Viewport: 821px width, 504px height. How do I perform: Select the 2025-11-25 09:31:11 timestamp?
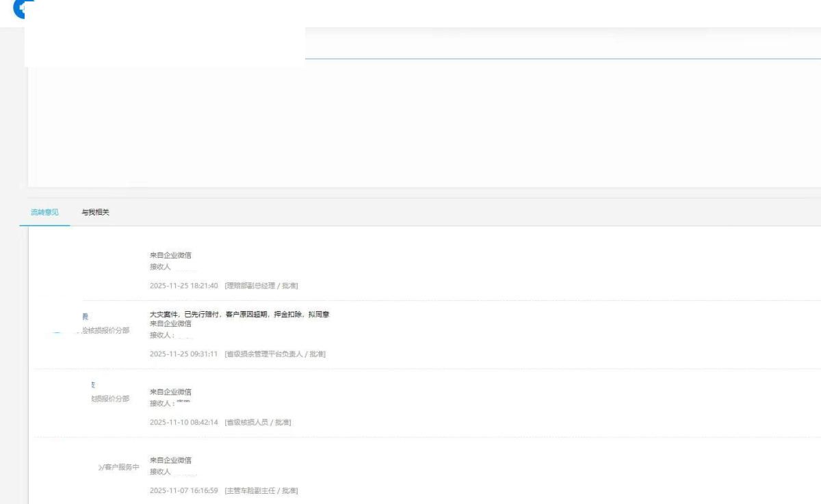183,354
